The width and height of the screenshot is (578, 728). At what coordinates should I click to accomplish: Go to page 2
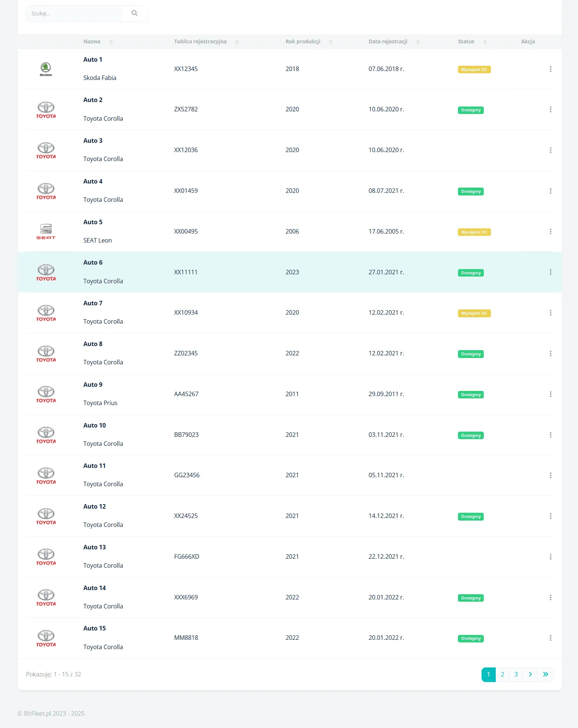(502, 675)
